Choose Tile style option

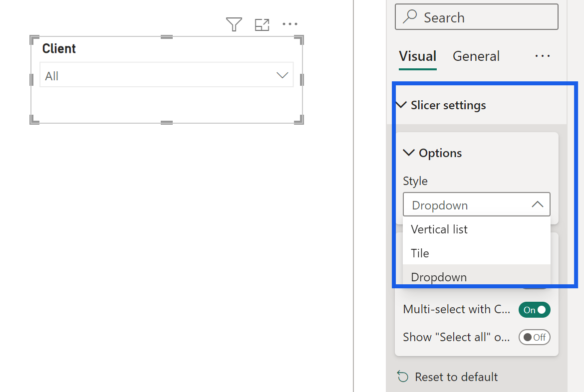click(476, 253)
